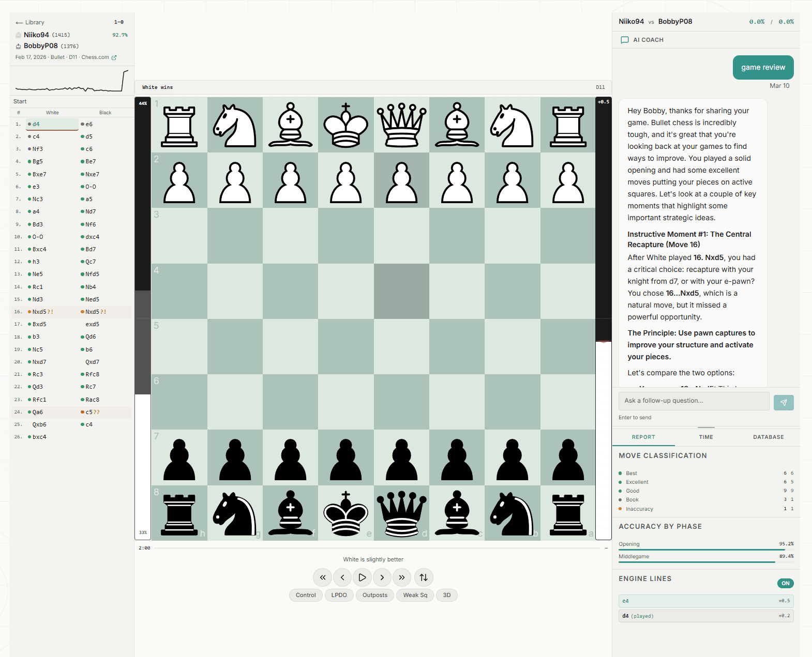Click the AI Coach chat icon

(x=625, y=40)
